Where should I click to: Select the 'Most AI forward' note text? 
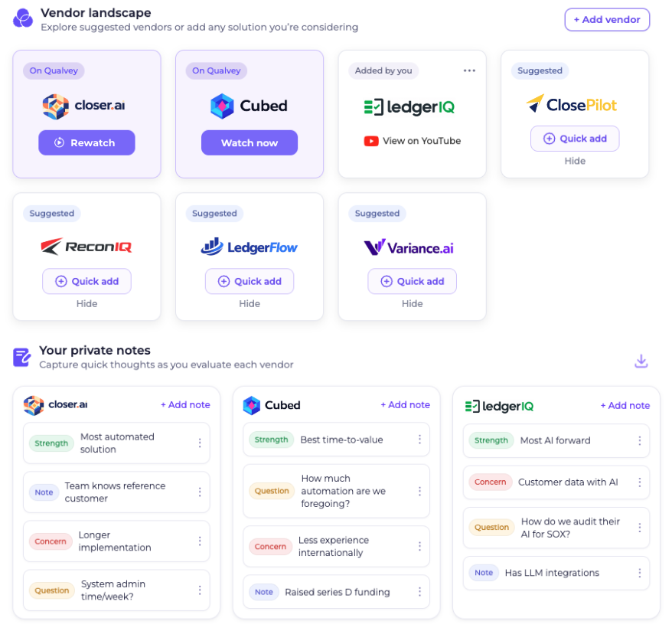click(555, 440)
